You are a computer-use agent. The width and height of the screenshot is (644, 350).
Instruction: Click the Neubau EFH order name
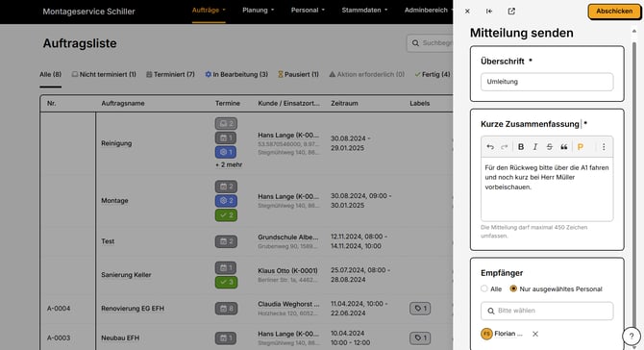point(120,338)
